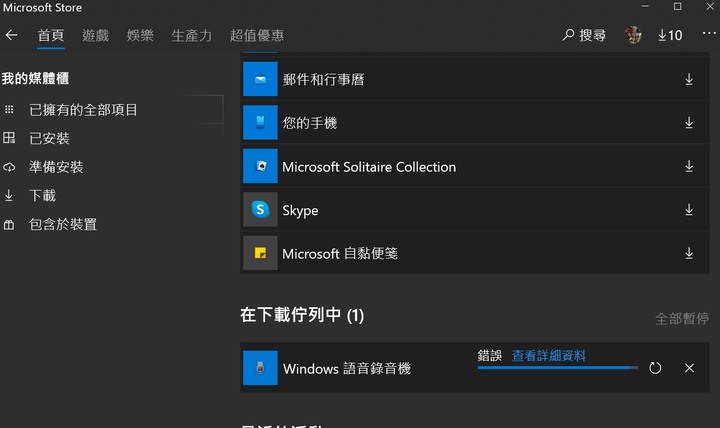Image resolution: width=720 pixels, height=428 pixels.
Task: Go back with the left arrow
Action: [x=11, y=35]
